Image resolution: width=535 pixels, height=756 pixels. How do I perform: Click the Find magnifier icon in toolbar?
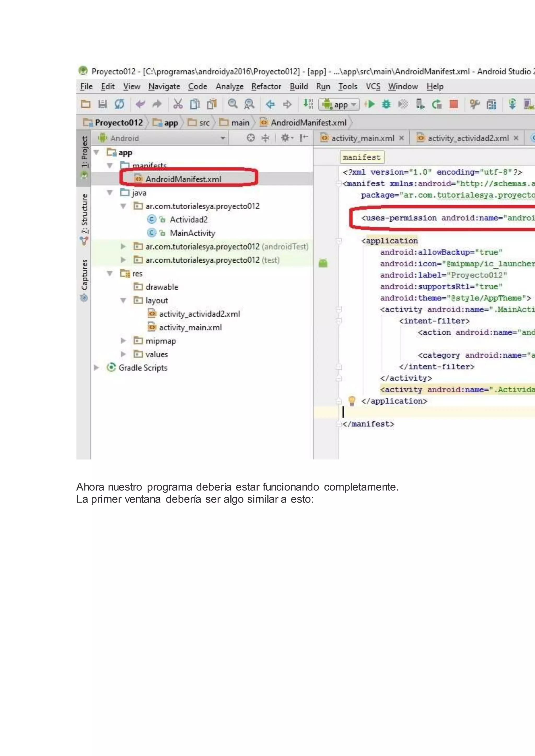point(232,104)
